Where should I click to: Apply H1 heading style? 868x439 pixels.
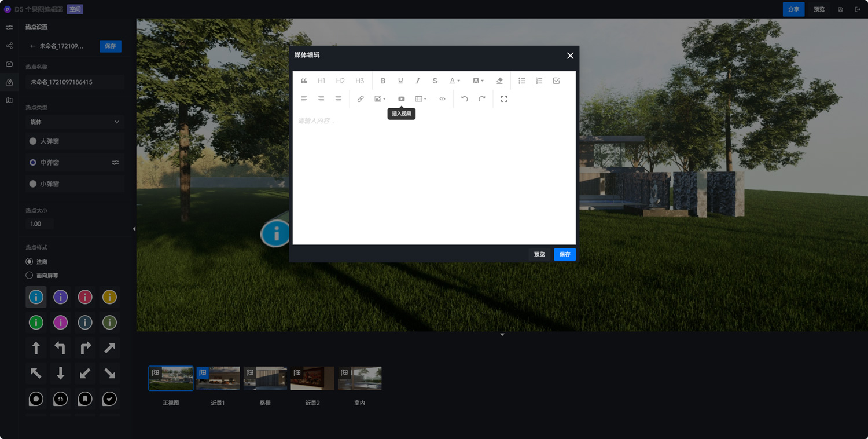tap(322, 81)
